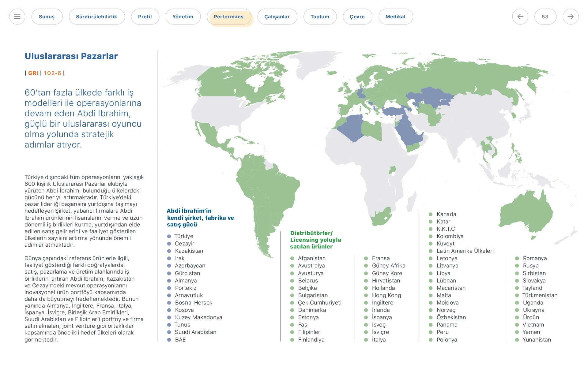This screenshot has height=366, width=588.
Task: Click Türkmenistan in the green list
Action: click(540, 295)
